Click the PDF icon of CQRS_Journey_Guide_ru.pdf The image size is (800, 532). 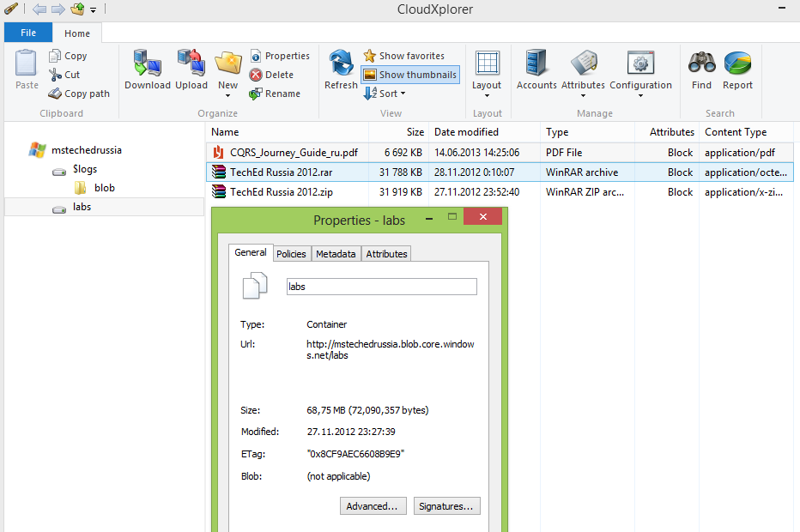[219, 152]
